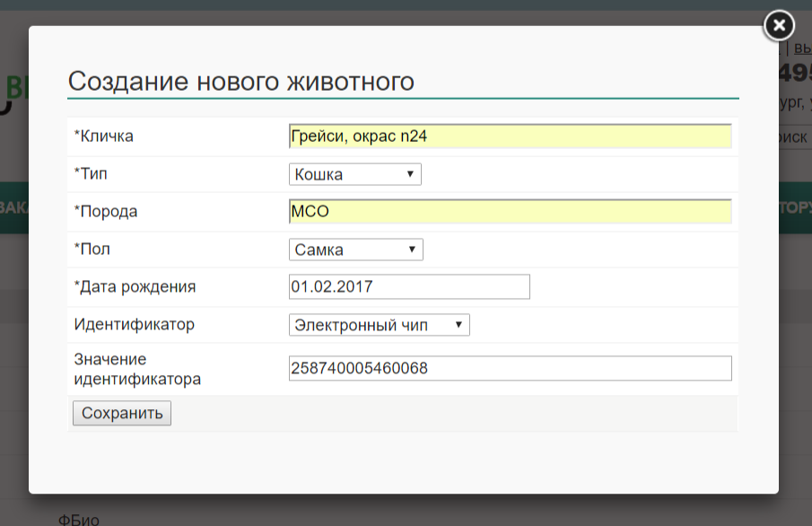
Task: Click the Идентификатор field label
Action: pyautogui.click(x=134, y=324)
